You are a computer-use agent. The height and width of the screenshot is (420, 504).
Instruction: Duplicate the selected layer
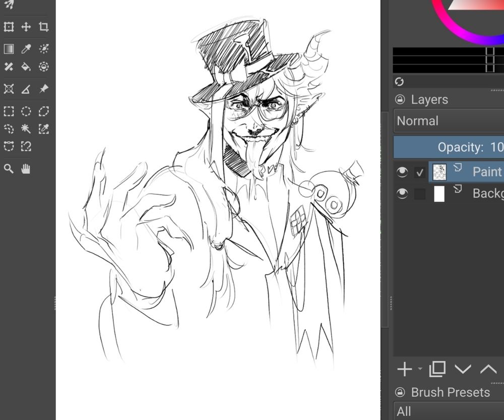pyautogui.click(x=437, y=369)
